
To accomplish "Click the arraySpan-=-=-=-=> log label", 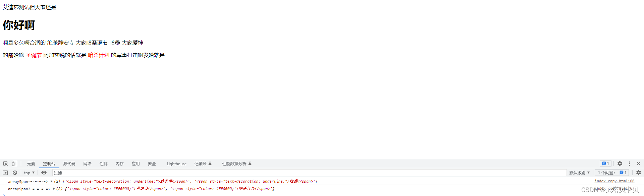I will click(28, 181).
